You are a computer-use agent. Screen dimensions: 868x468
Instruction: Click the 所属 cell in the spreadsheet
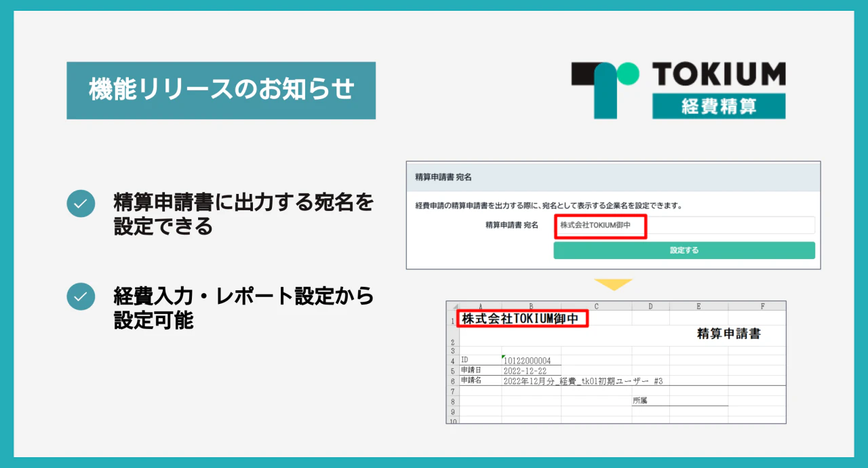650,401
